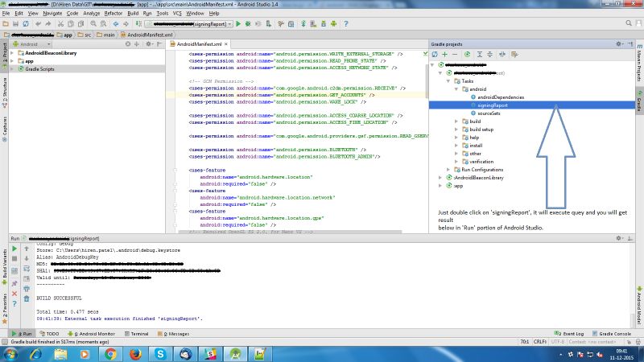Open Skype from the Windows taskbar

pyautogui.click(x=160, y=354)
